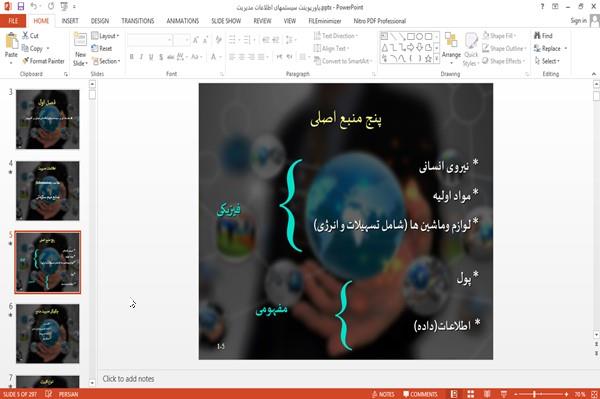Toggle Strikethrough formatting

171,57
